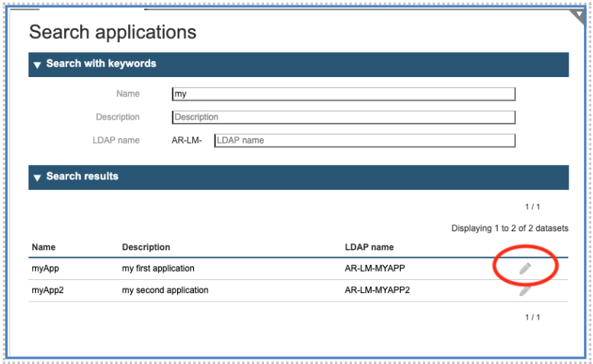Image resolution: width=593 pixels, height=364 pixels.
Task: Click into the Description search field
Action: coord(343,118)
